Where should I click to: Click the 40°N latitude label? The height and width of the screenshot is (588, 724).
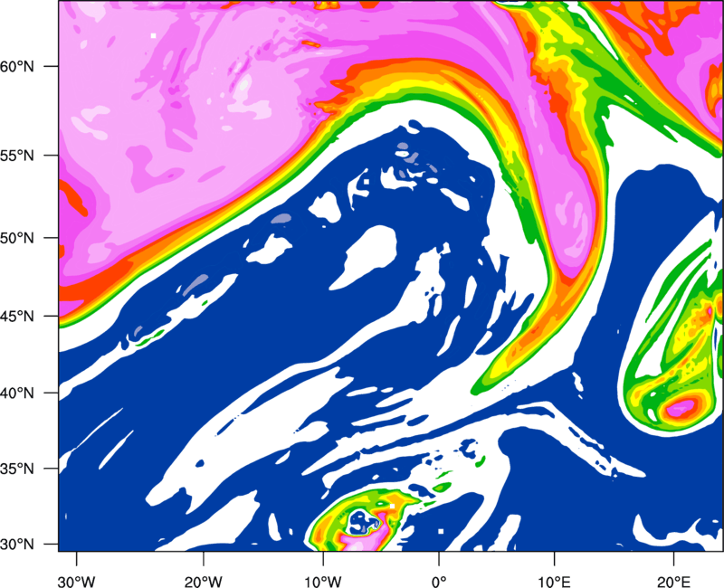pos(17,394)
